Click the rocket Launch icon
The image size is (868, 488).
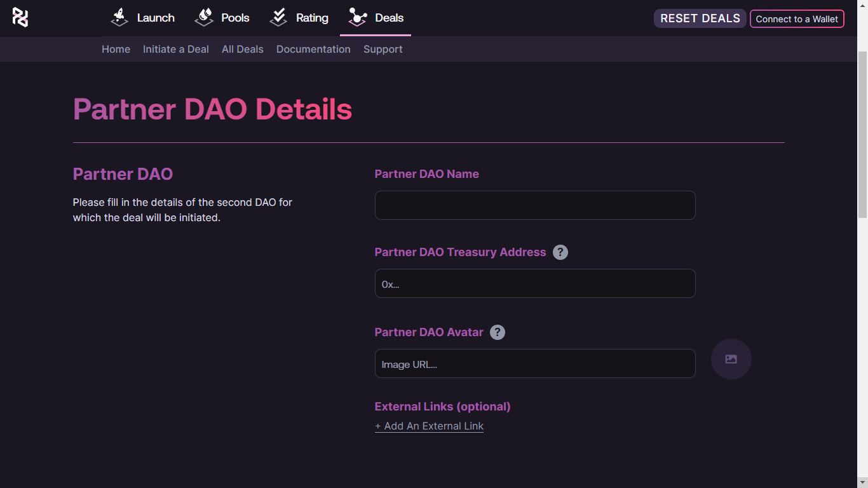(x=118, y=17)
